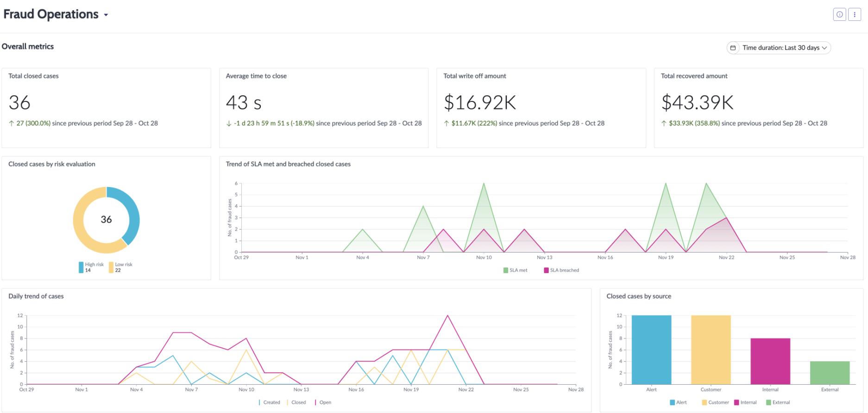The width and height of the screenshot is (868, 413).
Task: Open the Fraud Operations dashboard dropdown arrow
Action: [106, 15]
